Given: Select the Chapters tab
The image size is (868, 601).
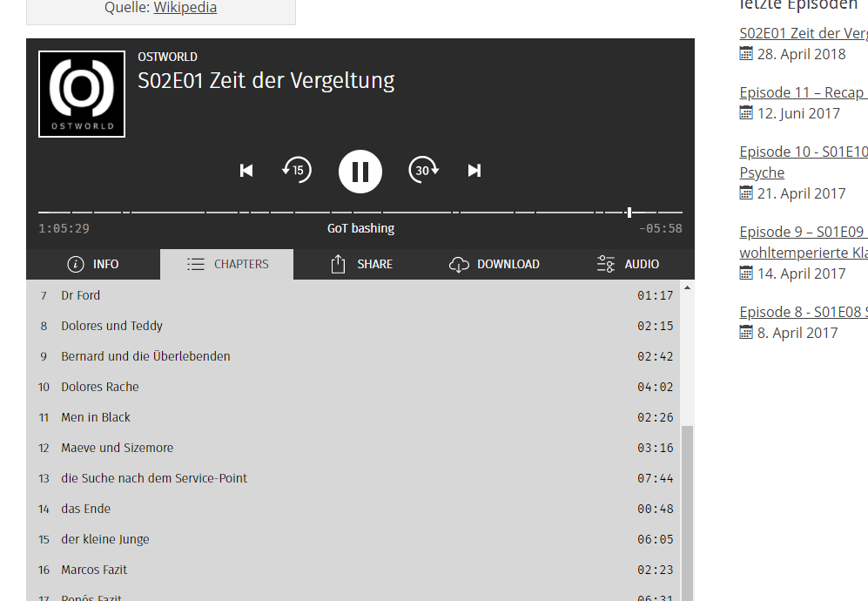Looking at the screenshot, I should point(227,264).
